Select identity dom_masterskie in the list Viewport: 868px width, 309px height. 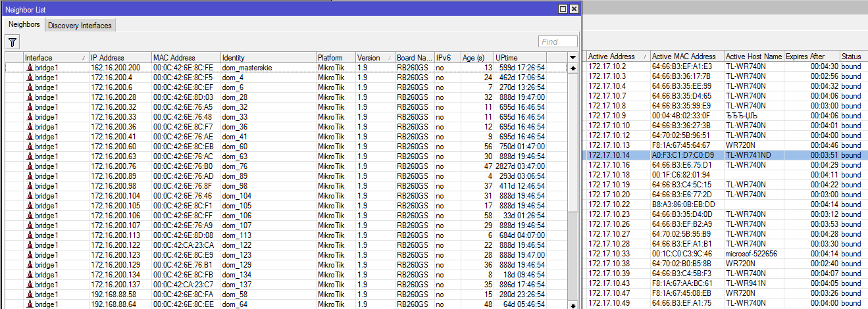click(x=247, y=67)
